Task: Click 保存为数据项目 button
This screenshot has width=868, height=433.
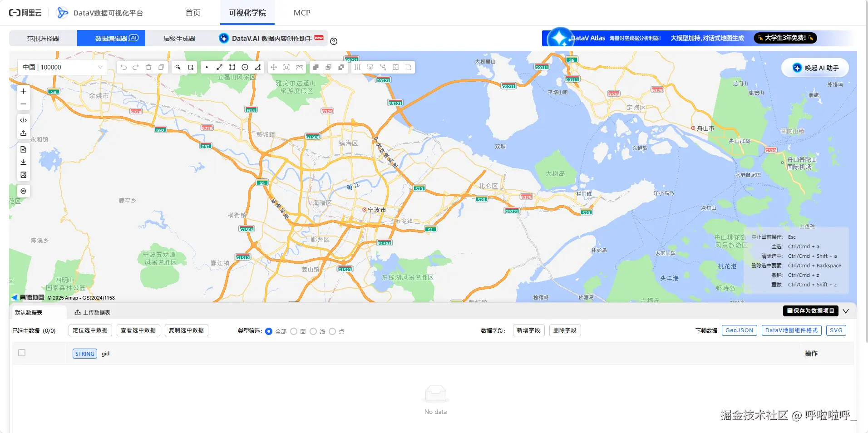Action: coord(811,311)
